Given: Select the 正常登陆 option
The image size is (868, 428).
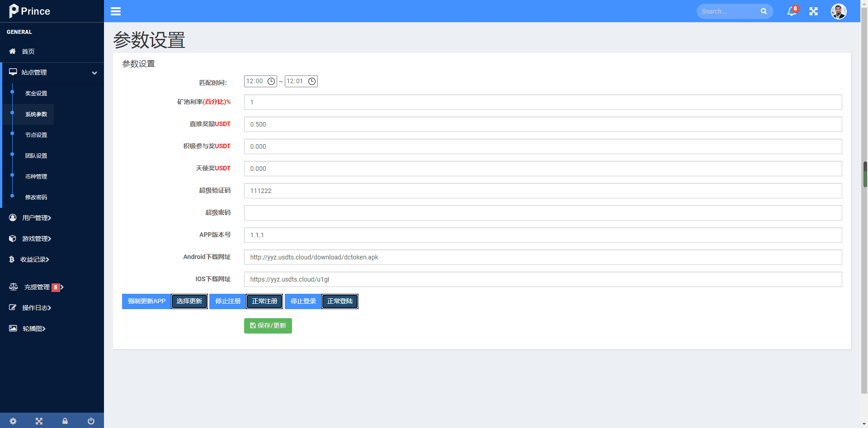Looking at the screenshot, I should tap(340, 301).
